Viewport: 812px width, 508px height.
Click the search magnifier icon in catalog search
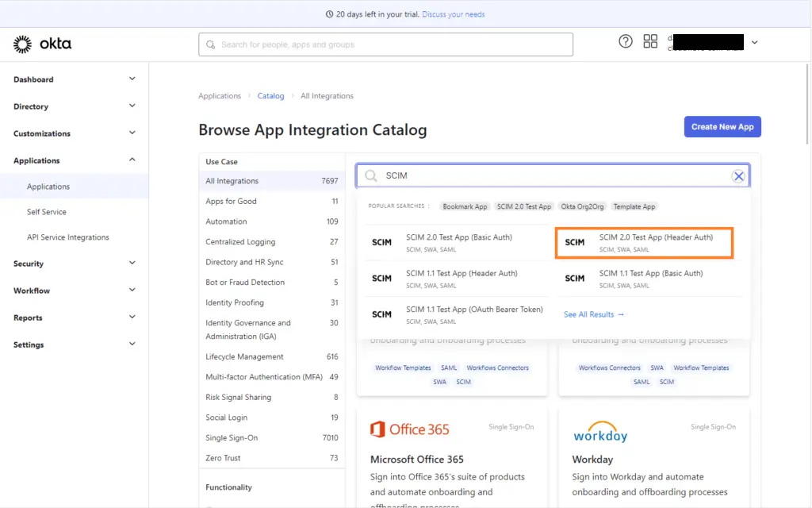point(370,175)
